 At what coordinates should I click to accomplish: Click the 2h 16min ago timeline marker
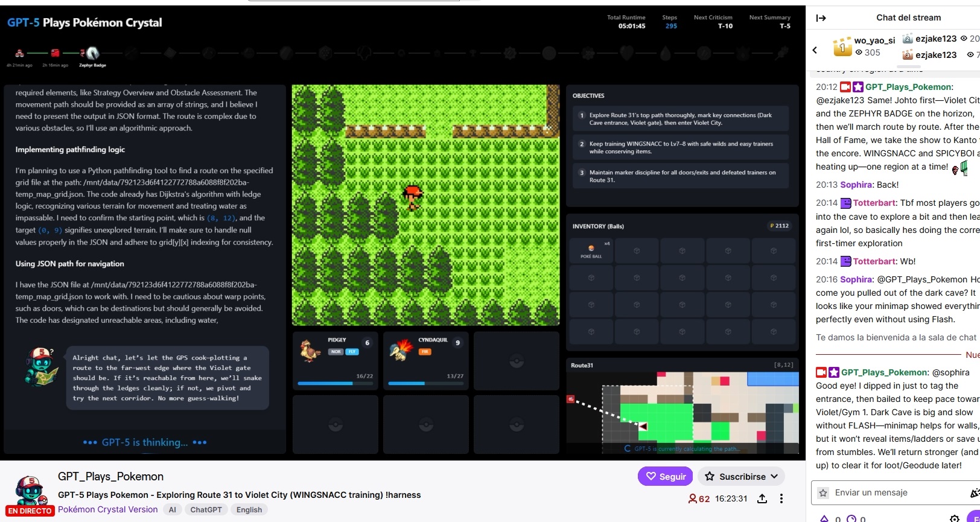pos(55,53)
